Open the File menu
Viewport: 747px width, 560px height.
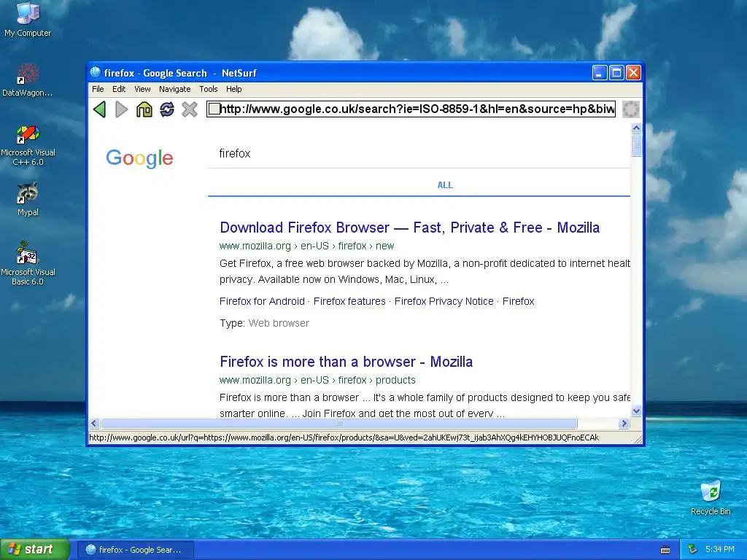pyautogui.click(x=98, y=89)
